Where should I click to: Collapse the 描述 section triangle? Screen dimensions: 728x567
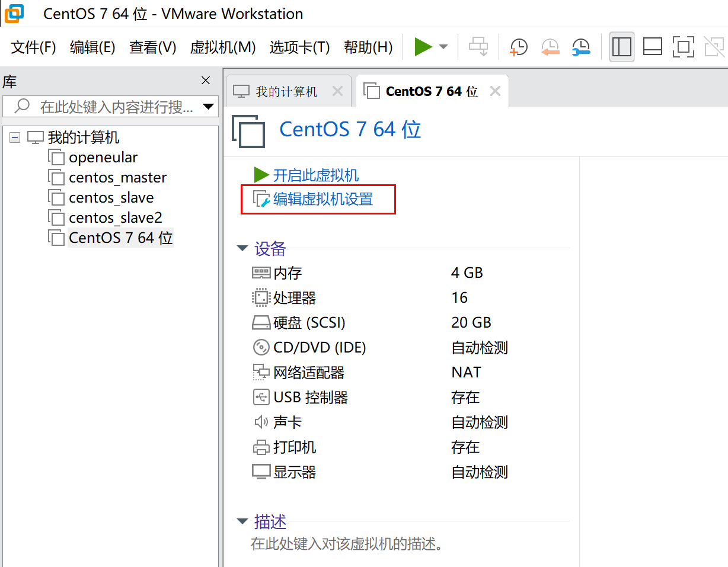[x=242, y=522]
